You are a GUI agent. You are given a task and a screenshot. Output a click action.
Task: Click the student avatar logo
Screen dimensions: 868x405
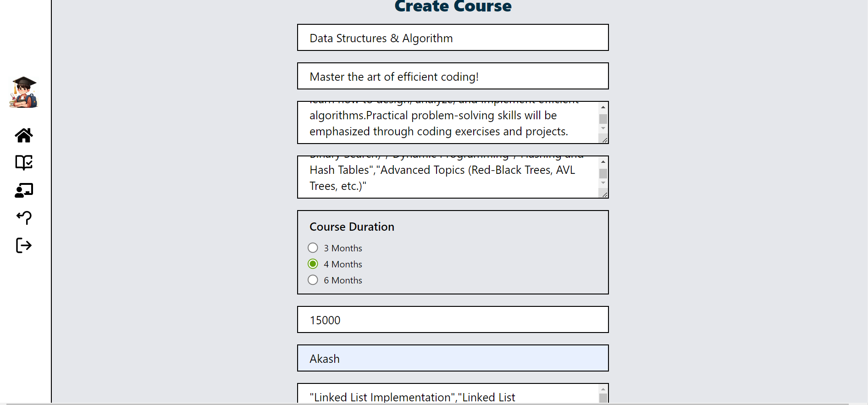click(x=24, y=92)
